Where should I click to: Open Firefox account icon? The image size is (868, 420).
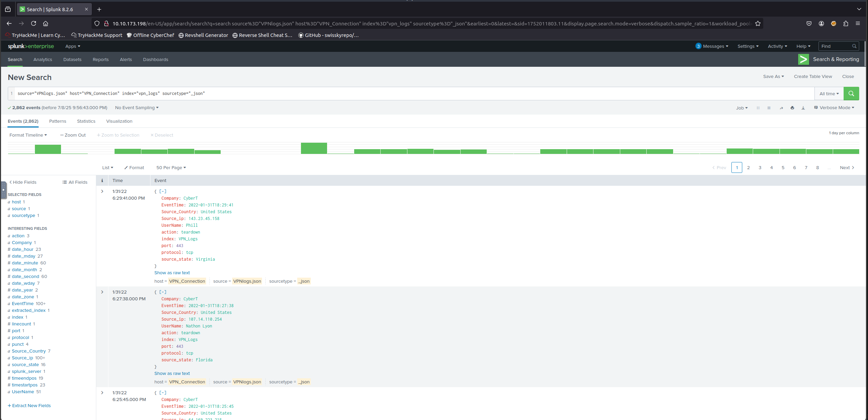tap(821, 23)
